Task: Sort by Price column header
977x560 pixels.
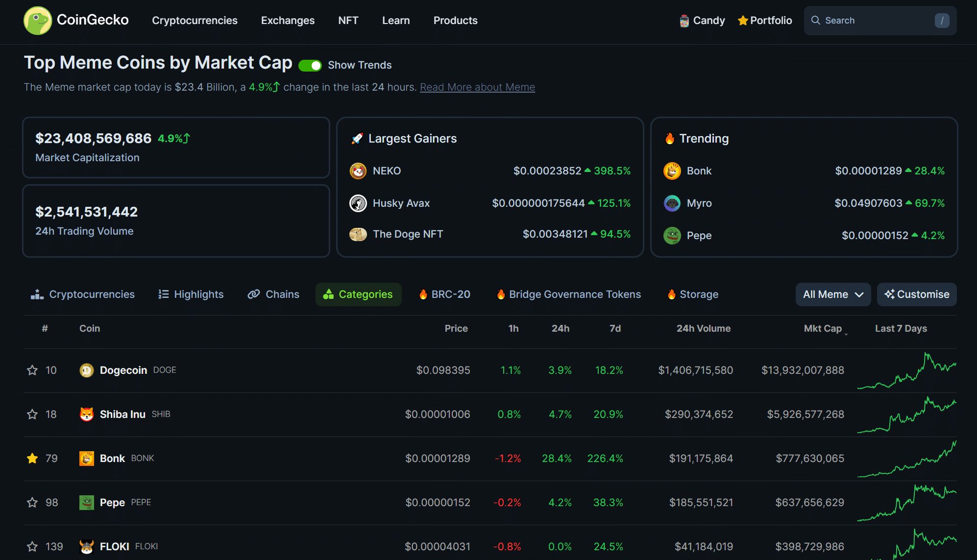Action: tap(456, 329)
